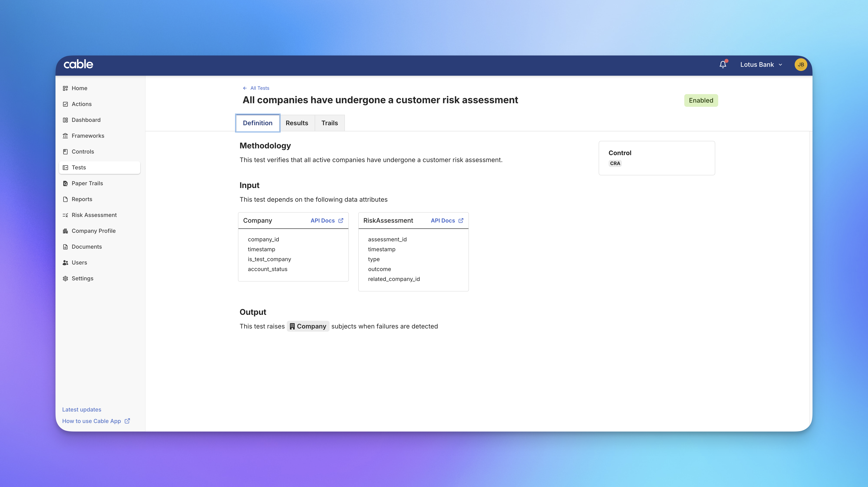Click the Company Profile building icon
868x487 pixels.
tap(65, 231)
